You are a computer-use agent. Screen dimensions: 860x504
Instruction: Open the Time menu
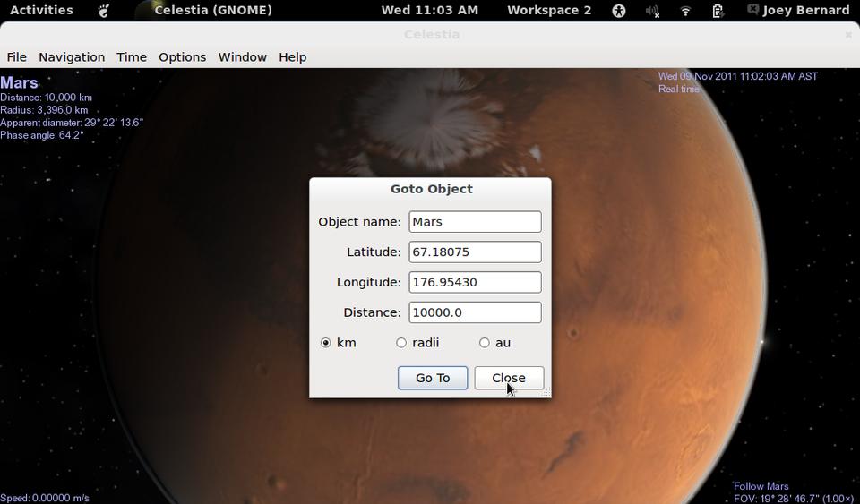pyautogui.click(x=132, y=57)
